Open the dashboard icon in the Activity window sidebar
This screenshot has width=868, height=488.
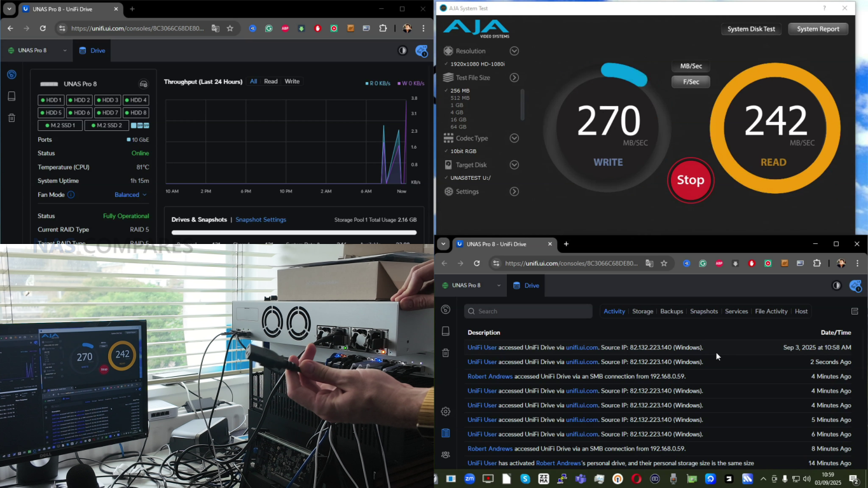446,309
